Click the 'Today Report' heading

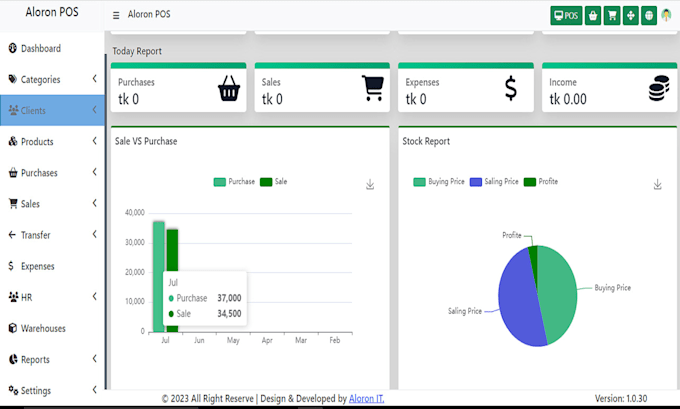tap(137, 51)
